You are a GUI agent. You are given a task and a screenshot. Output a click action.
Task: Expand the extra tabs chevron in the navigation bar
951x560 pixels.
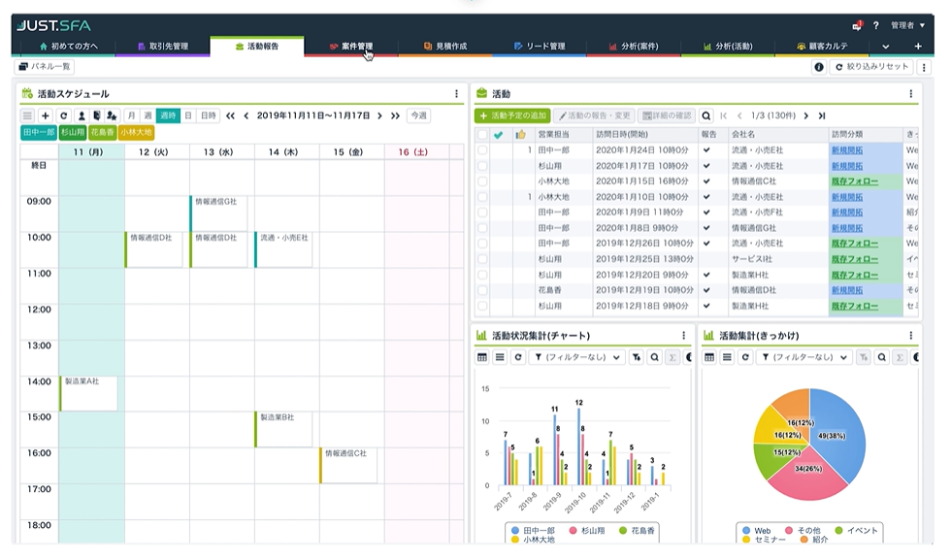pos(885,47)
